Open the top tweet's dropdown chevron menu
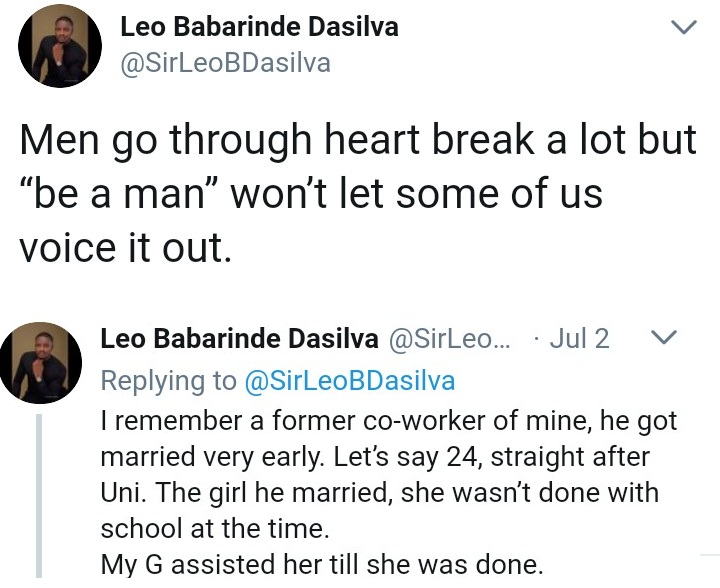The image size is (720, 588). pyautogui.click(x=683, y=30)
